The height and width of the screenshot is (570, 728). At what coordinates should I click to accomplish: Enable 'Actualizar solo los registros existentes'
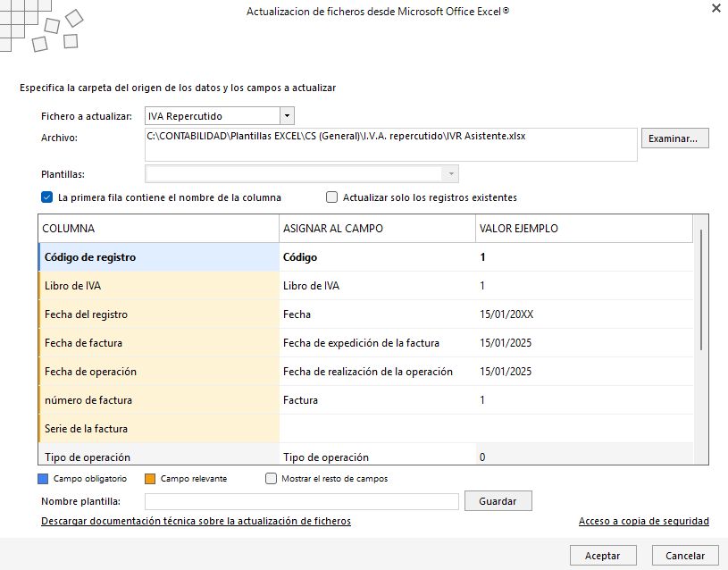point(331,197)
